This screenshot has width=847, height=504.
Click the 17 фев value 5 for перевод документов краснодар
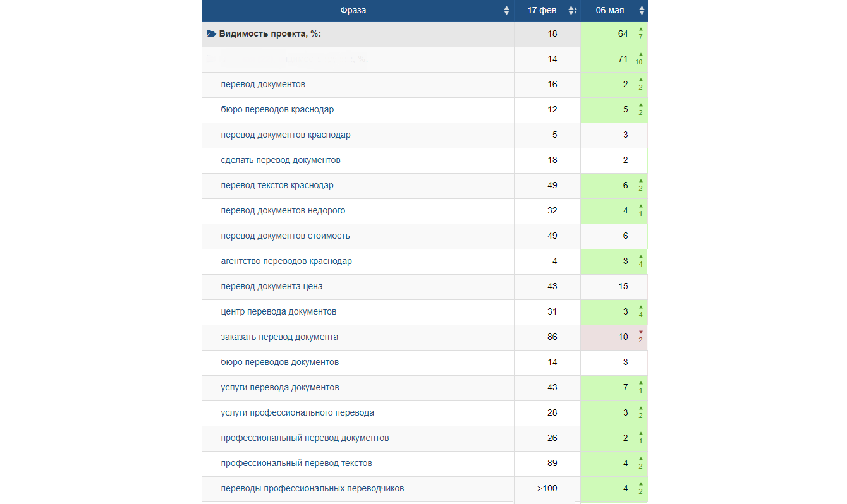point(555,135)
